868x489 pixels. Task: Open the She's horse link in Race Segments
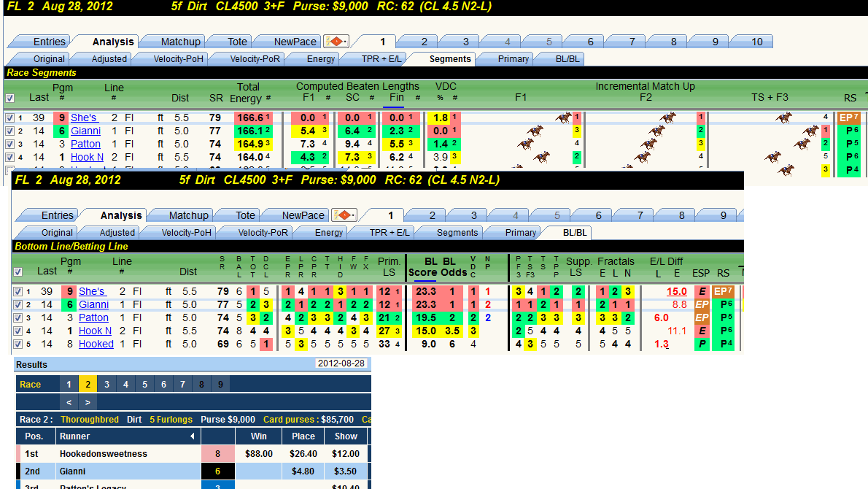pos(84,118)
